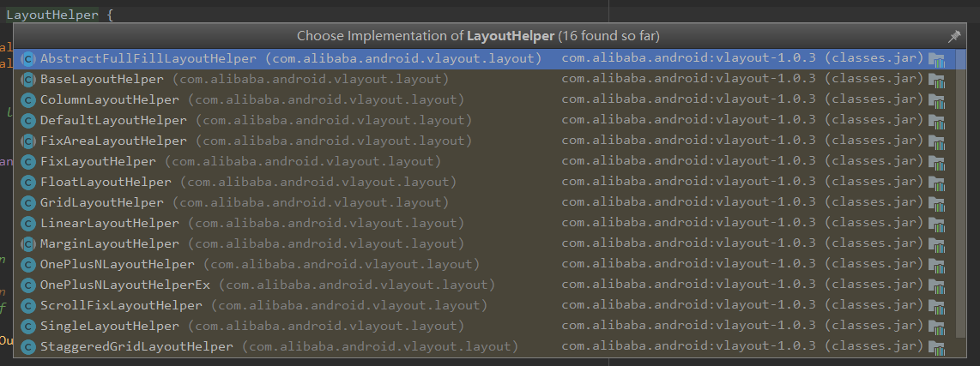Click class icon beside SingleLayoutHelper
This screenshot has height=366, width=980.
[x=27, y=327]
